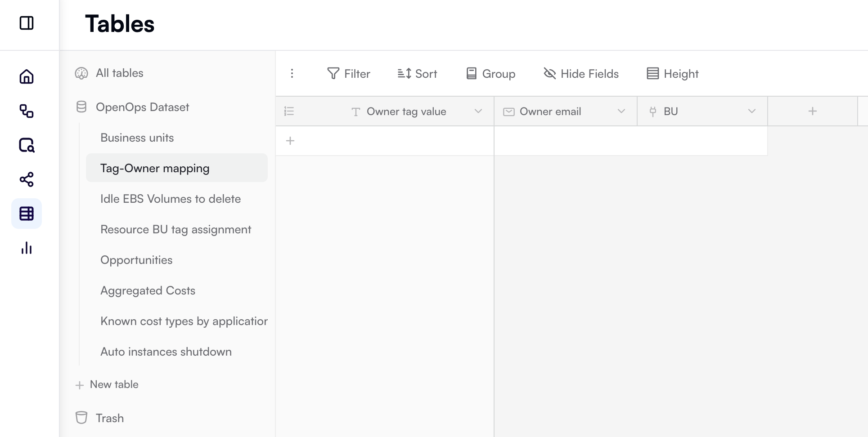The height and width of the screenshot is (437, 868).
Task: Open the Home icon in sidebar
Action: (27, 77)
